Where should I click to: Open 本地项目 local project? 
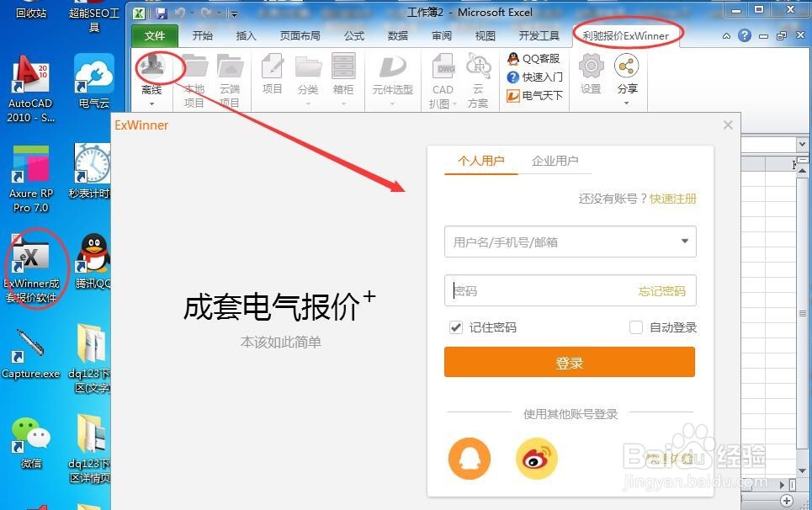[194, 80]
